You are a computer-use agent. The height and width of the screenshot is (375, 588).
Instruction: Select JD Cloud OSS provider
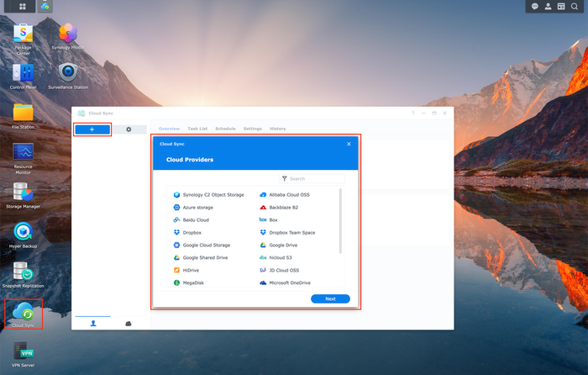(x=280, y=270)
